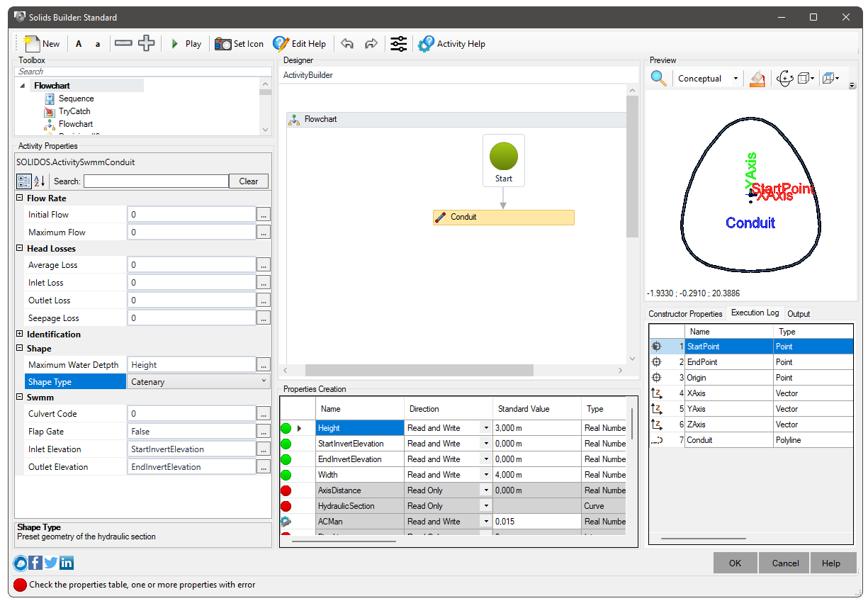Click the green status dot for Width row
This screenshot has width=868, height=601.
pyautogui.click(x=286, y=475)
